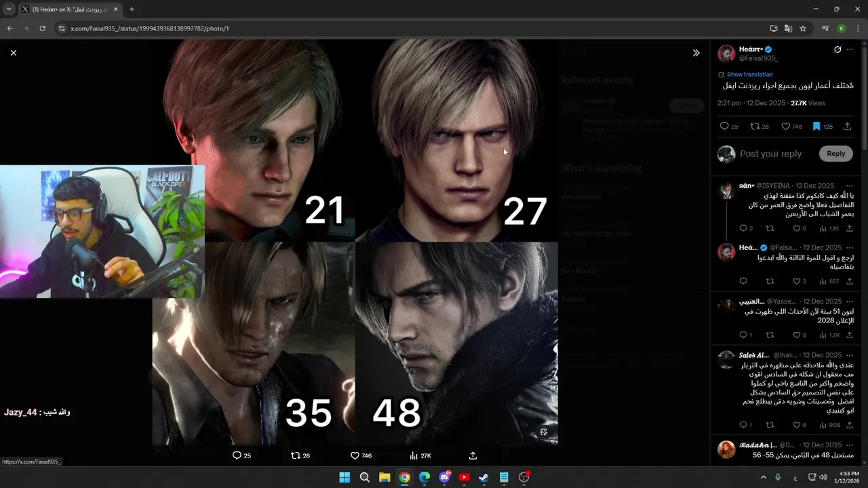Like Saleh Al... comment showing 6
The image size is (868, 488).
coord(800,425)
